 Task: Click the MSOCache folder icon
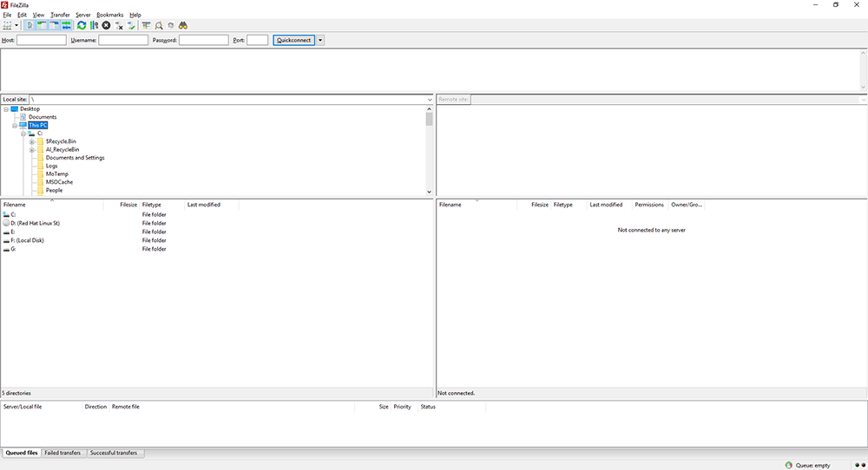pos(41,182)
